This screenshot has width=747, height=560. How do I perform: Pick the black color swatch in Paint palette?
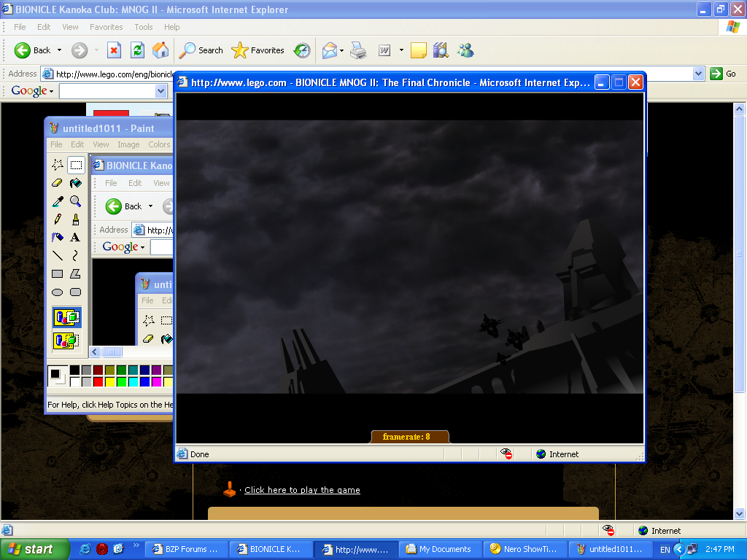pos(75,370)
